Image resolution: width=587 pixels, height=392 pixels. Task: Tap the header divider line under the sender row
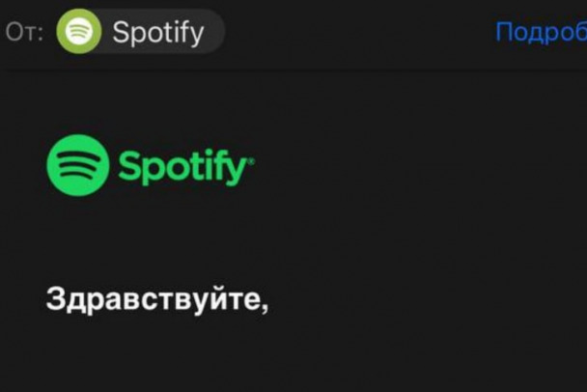[293, 70]
